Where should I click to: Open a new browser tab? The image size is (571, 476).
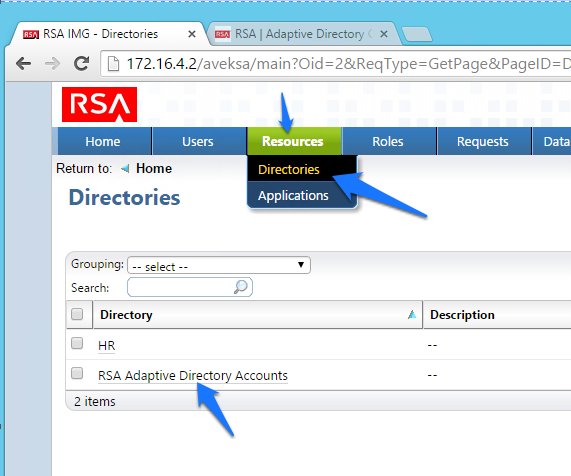[x=417, y=34]
